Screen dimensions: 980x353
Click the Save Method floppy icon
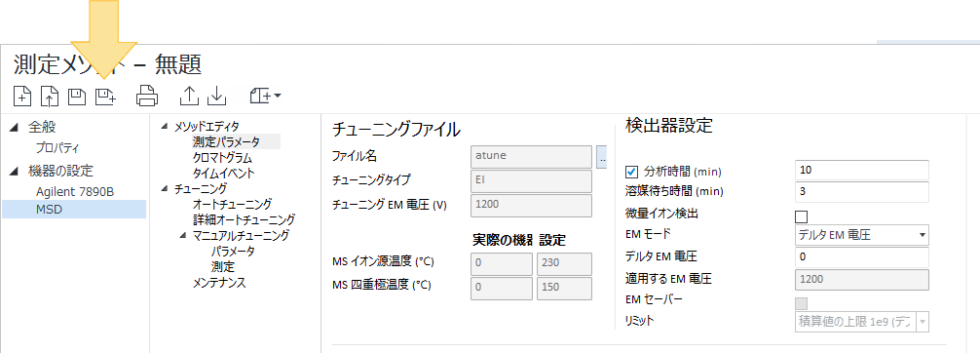[76, 97]
